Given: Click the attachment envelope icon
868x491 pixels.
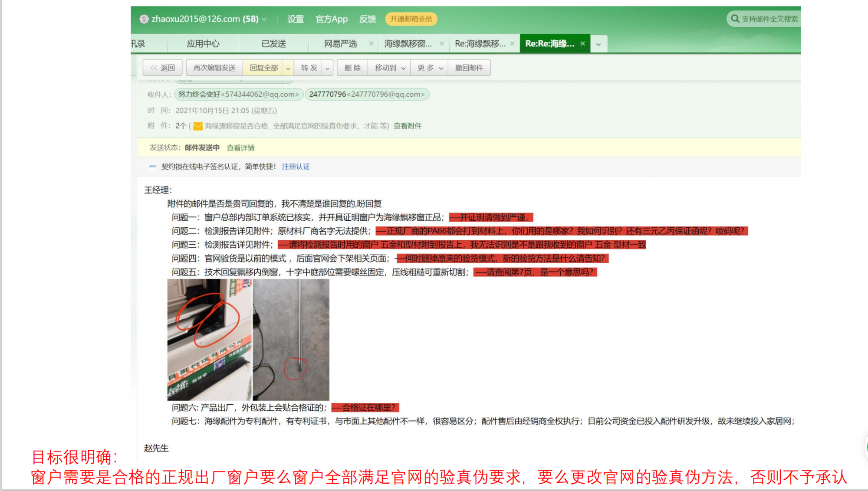Looking at the screenshot, I should (x=198, y=126).
